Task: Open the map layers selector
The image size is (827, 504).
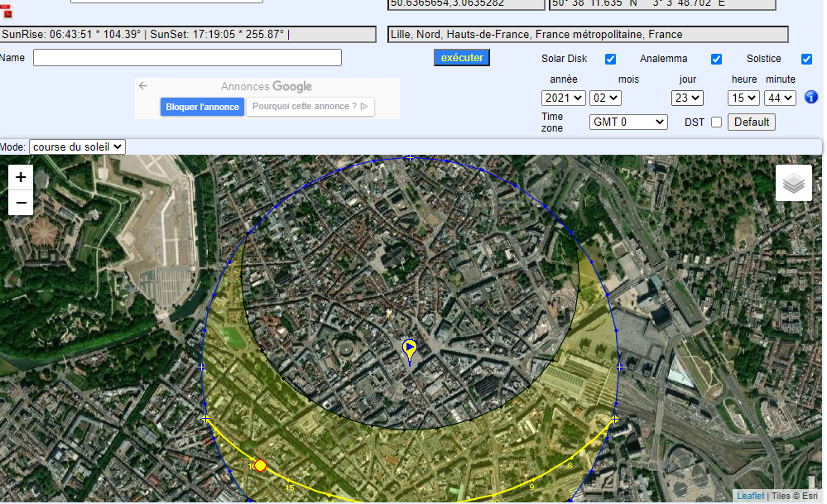Action: click(x=793, y=183)
